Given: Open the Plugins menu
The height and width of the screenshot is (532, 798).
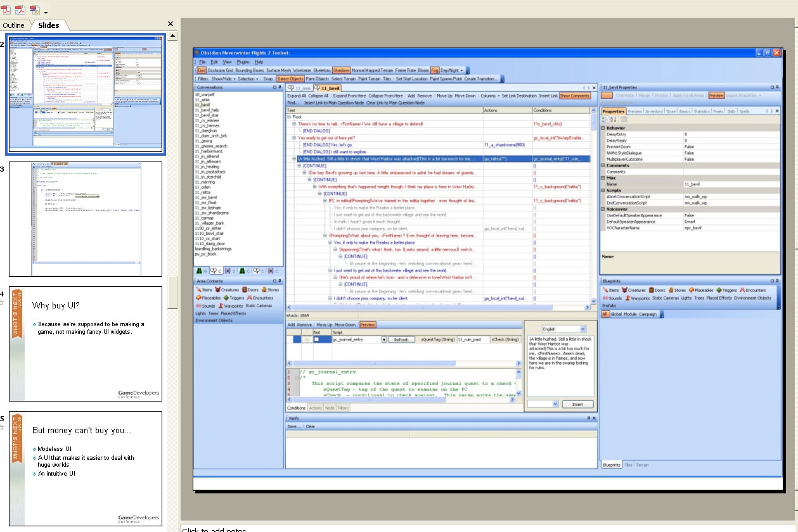Looking at the screenshot, I should pos(243,62).
